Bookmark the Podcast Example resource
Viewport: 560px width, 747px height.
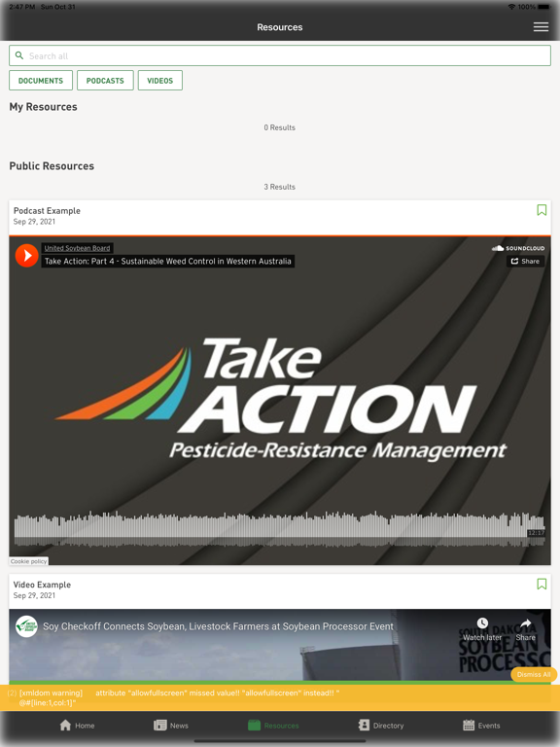point(542,210)
